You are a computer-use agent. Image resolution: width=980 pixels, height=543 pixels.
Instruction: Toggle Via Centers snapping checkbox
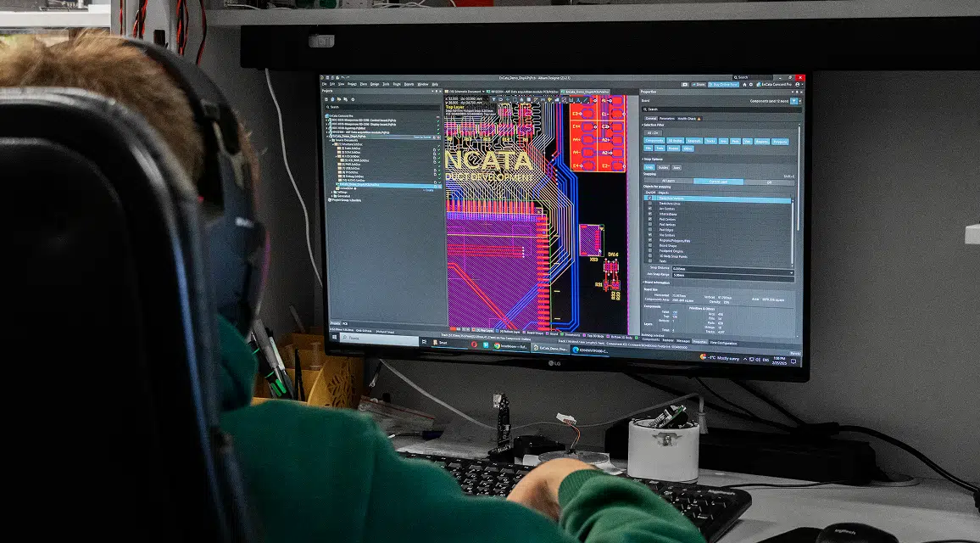point(650,235)
